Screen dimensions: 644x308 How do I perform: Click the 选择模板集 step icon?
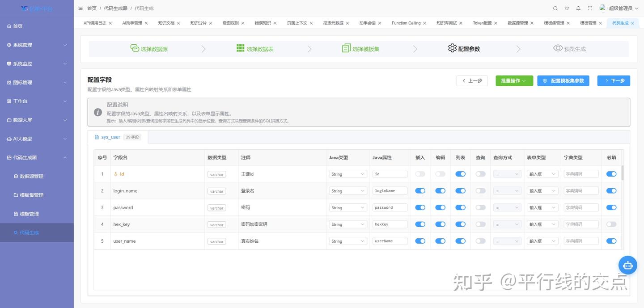point(346,48)
